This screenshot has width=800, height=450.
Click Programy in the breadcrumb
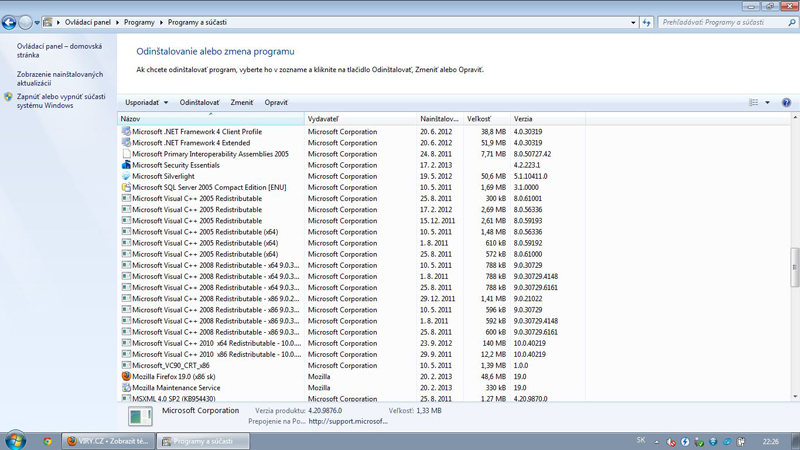(139, 22)
